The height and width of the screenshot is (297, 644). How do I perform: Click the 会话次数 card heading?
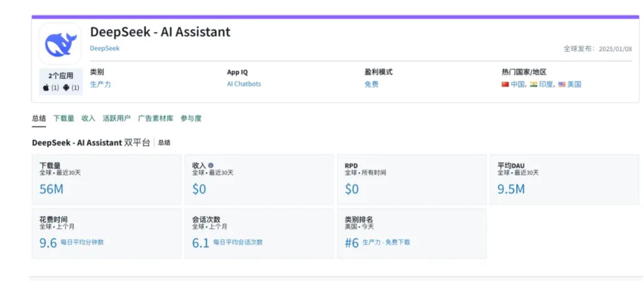point(206,219)
